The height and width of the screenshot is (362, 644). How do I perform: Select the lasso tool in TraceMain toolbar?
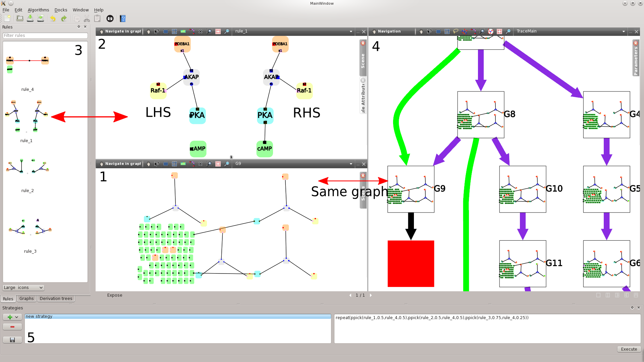point(455,32)
